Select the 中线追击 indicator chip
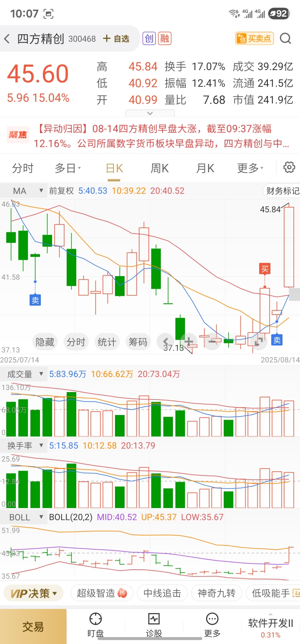Screen dimensions: 300x644 [162, 593]
